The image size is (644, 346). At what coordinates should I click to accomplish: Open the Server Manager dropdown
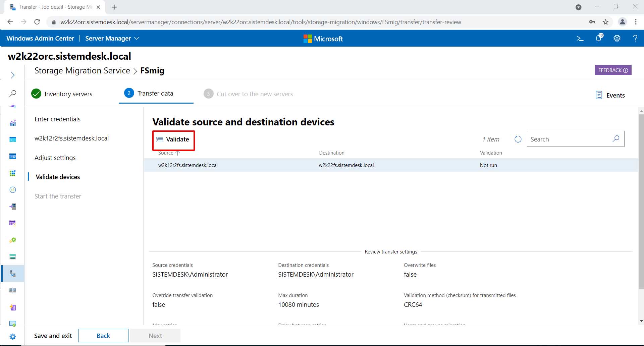[112, 39]
